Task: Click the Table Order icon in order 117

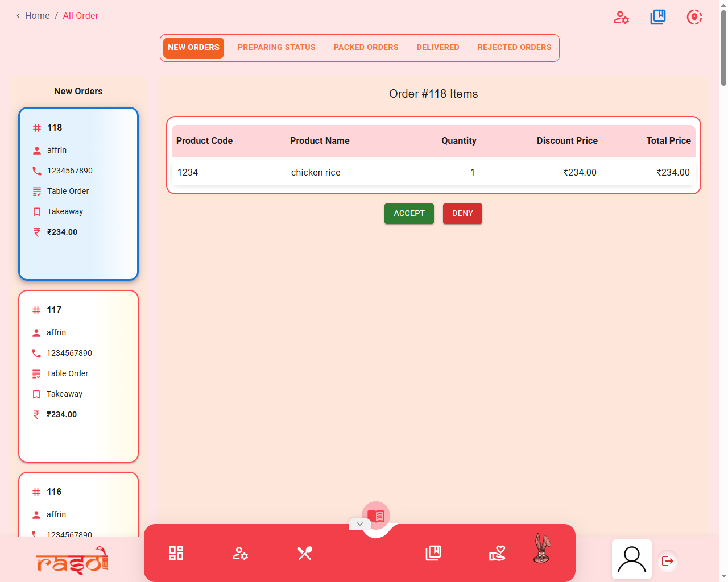Action: tap(36, 374)
